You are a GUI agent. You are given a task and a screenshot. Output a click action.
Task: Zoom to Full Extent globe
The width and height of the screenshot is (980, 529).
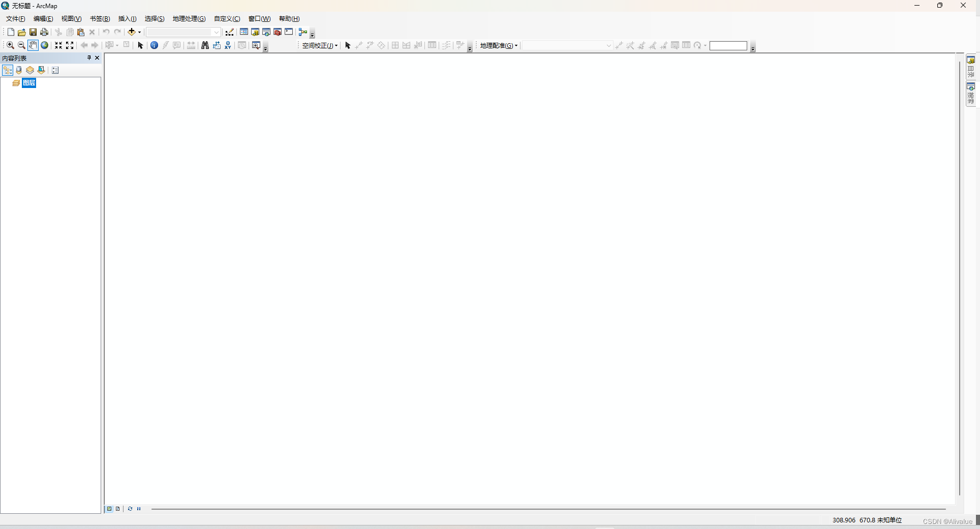pos(45,45)
